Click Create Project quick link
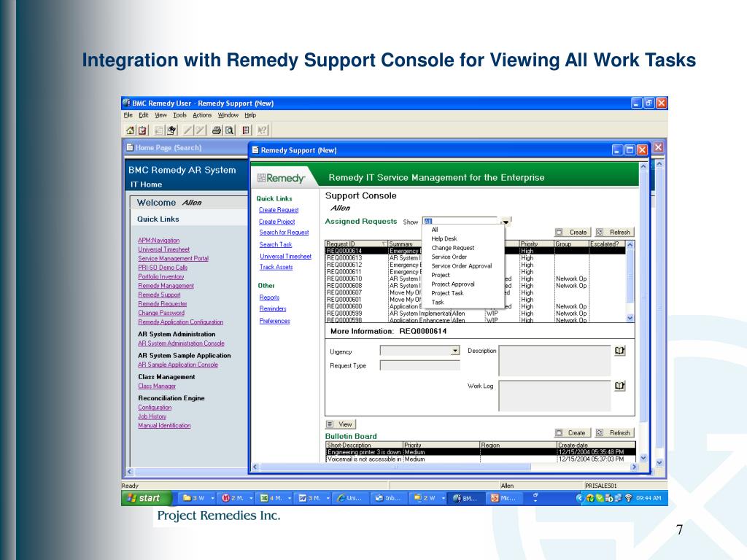The width and height of the screenshot is (747, 560). click(276, 222)
